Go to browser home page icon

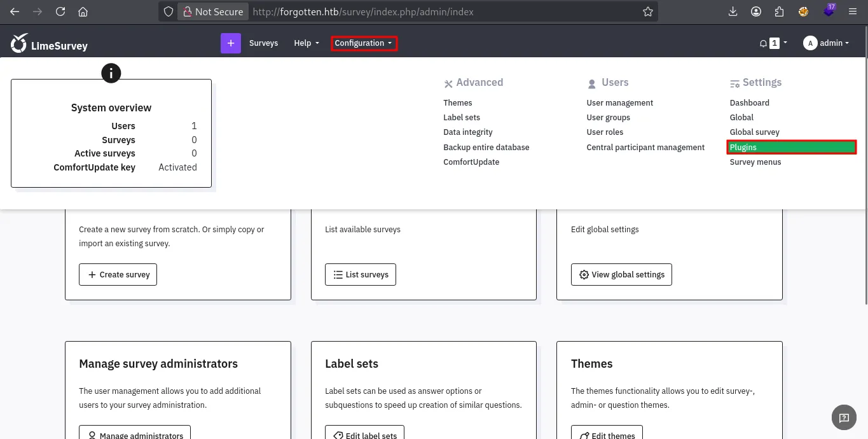(83, 11)
